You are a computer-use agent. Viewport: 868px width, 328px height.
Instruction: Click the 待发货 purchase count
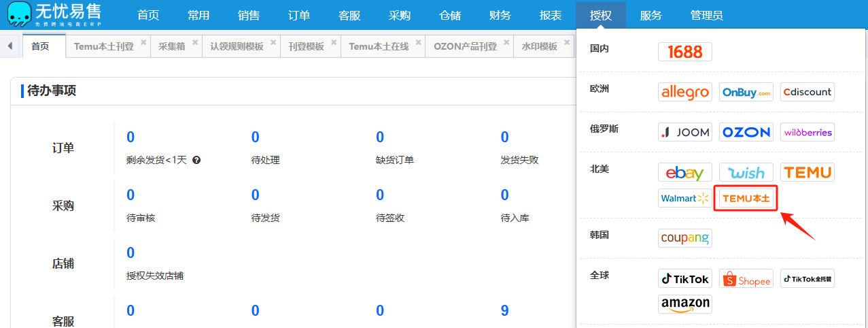[256, 195]
